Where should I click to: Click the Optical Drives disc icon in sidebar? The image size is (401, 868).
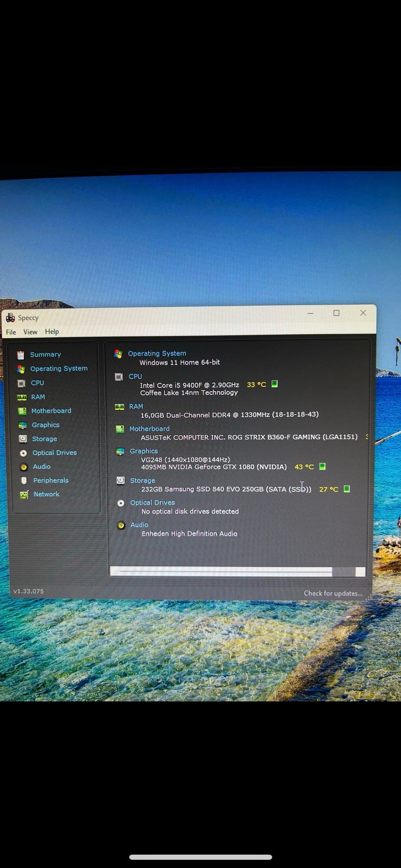click(23, 453)
